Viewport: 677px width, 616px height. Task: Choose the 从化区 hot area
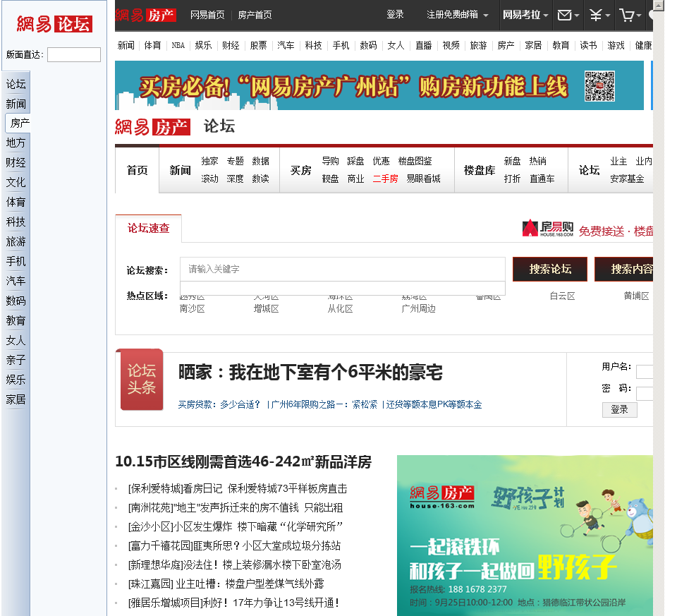coord(340,309)
